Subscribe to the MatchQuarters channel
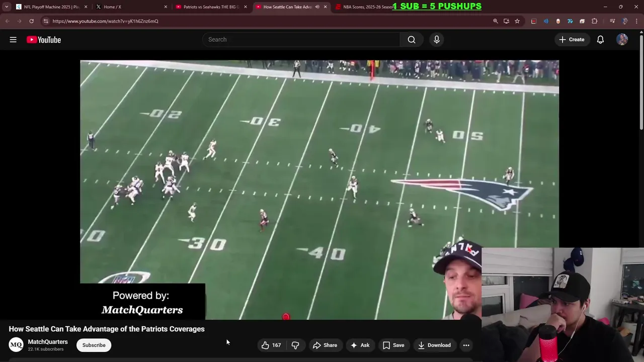Screen dimensions: 644x362 (x=94, y=345)
